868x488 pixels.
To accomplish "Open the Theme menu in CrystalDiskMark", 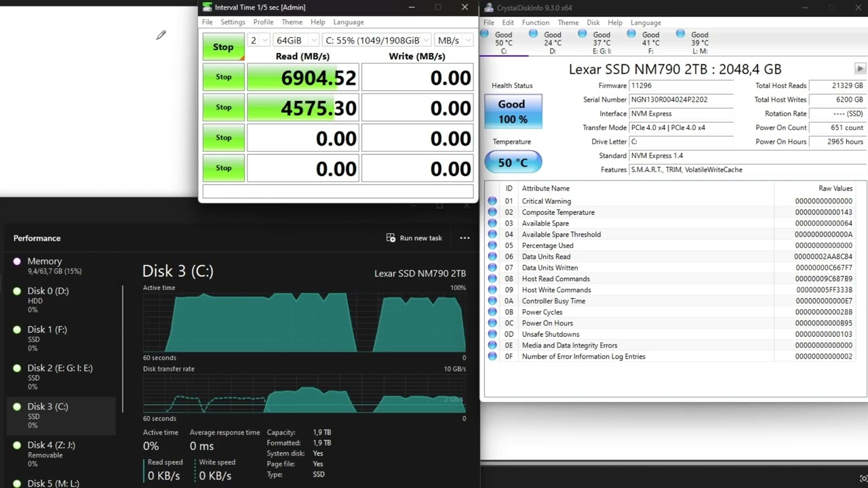I will [292, 22].
